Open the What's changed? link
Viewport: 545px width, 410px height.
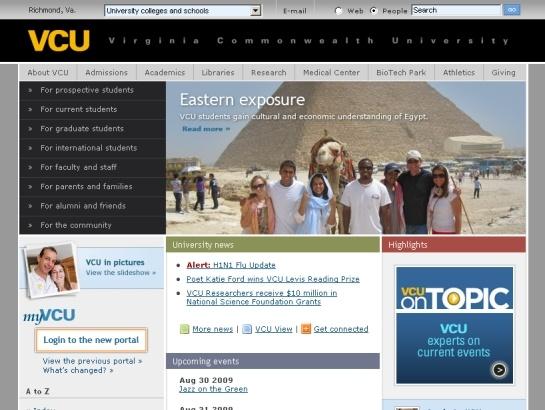78,371
